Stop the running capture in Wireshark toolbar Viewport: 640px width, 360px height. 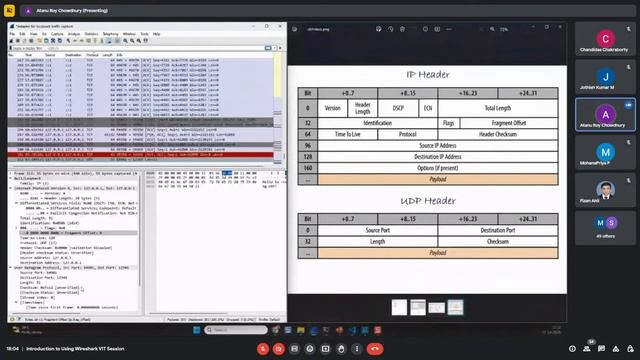(18, 41)
